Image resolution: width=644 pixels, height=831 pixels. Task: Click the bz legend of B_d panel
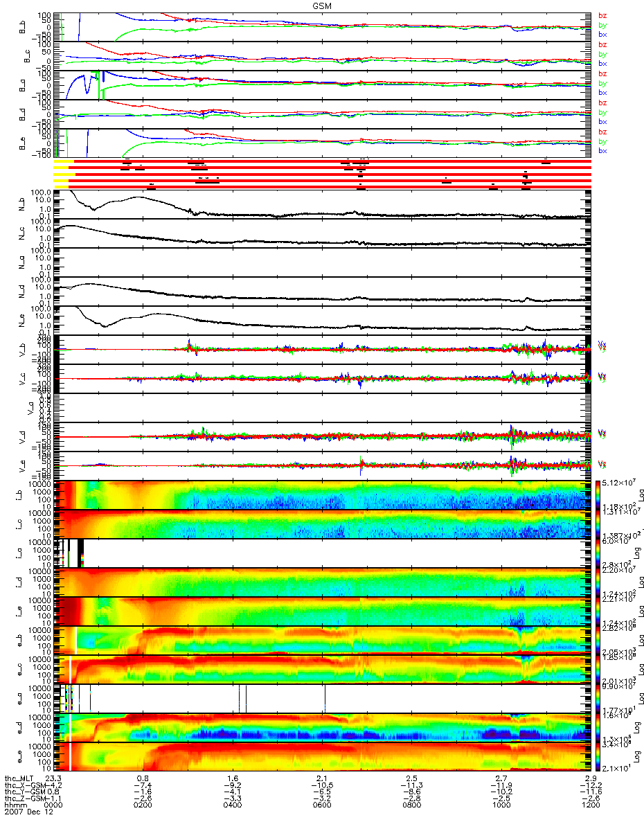click(x=602, y=102)
